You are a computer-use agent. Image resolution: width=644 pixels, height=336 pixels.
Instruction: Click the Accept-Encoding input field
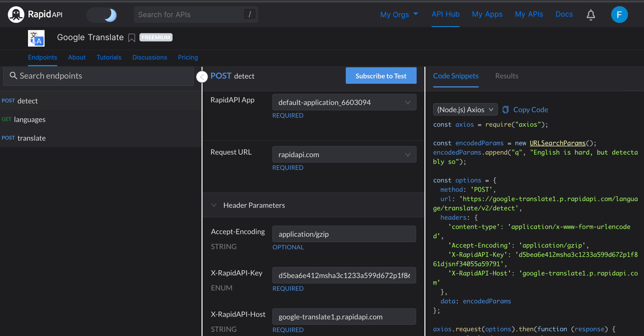click(344, 234)
